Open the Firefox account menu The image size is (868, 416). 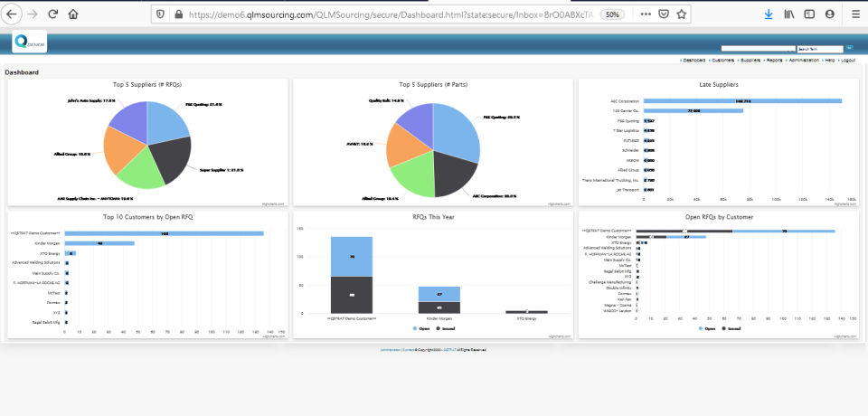tap(829, 14)
